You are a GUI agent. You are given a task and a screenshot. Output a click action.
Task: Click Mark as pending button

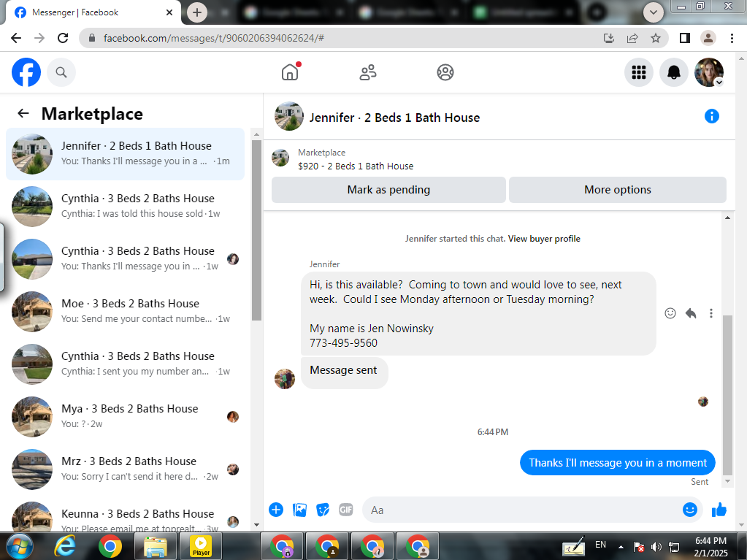(x=388, y=190)
